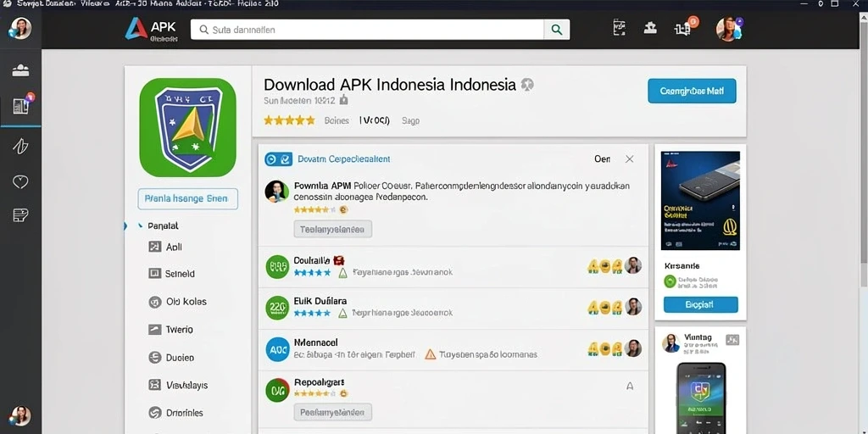Click the blue Cresngirdae Matl button

click(x=692, y=91)
